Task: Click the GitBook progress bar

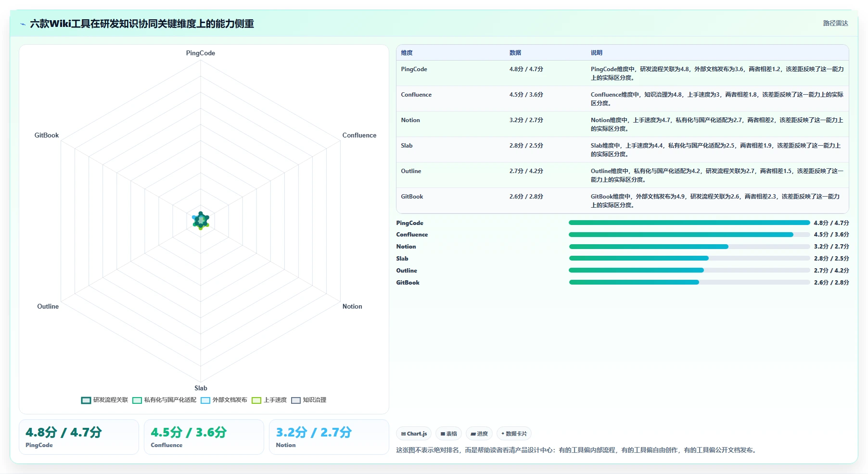Action: [x=689, y=282]
